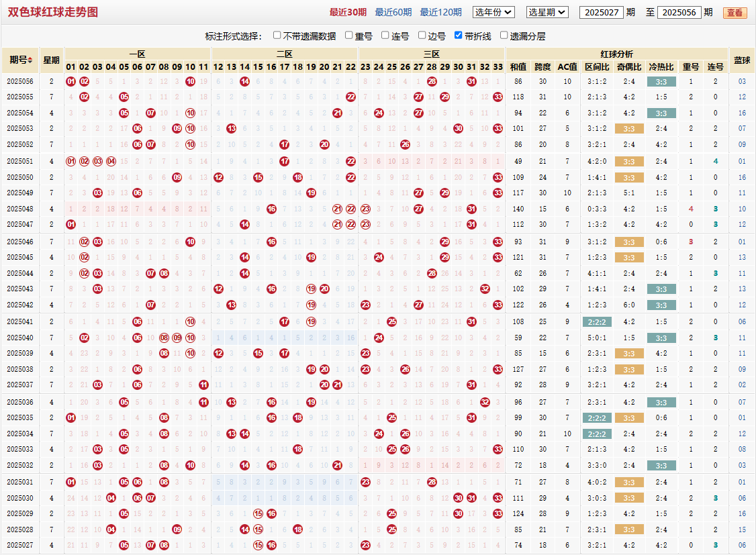Click red ball 16 in row 2025048

click(x=271, y=209)
